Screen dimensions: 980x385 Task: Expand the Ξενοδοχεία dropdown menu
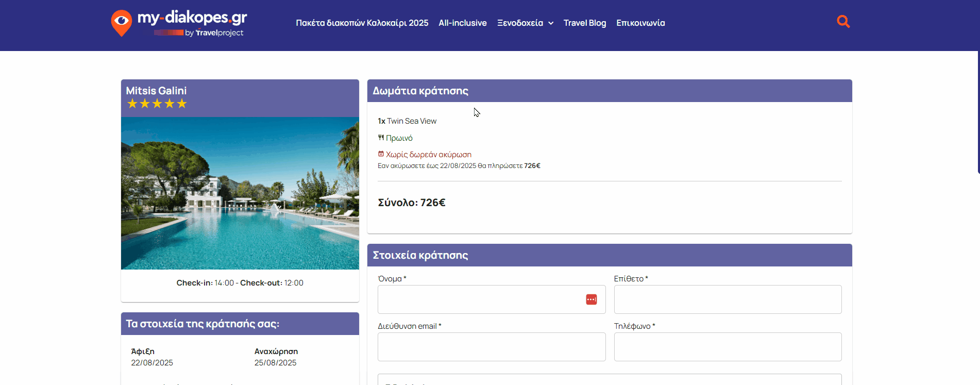coord(525,23)
